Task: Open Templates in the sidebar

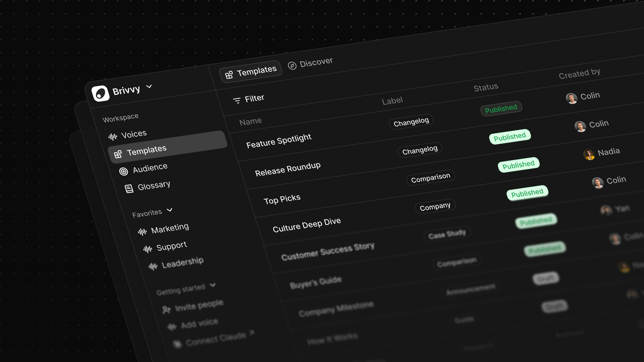Action: point(146,150)
